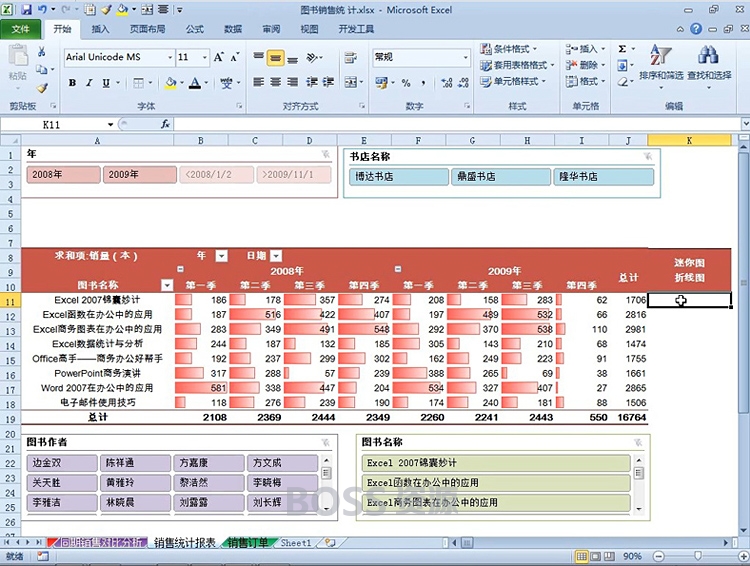Toggle the 2009年 slicer item
Screen dimensions: 750x566
click(140, 175)
